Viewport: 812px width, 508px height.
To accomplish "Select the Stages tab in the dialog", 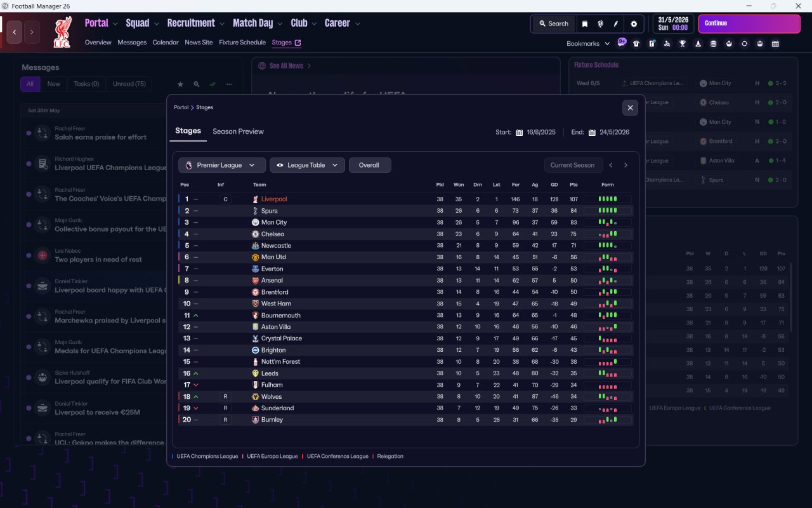I will (188, 131).
